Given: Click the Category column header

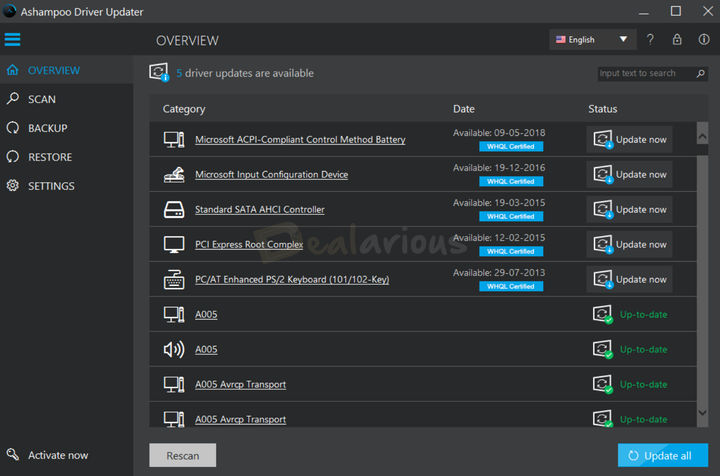Looking at the screenshot, I should 184,109.
